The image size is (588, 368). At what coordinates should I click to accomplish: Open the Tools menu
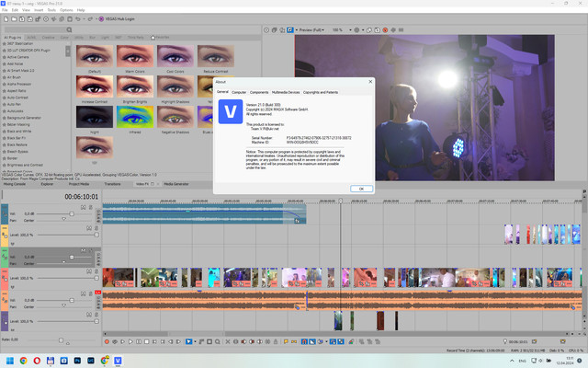51,10
